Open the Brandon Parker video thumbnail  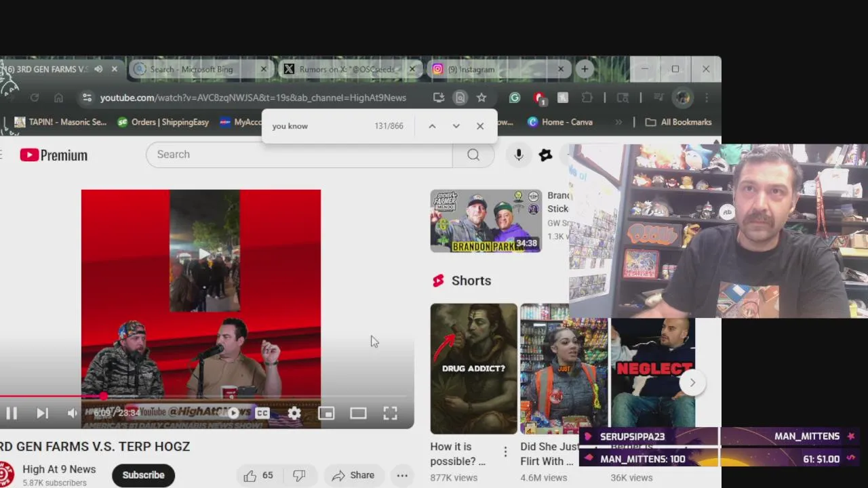point(486,221)
